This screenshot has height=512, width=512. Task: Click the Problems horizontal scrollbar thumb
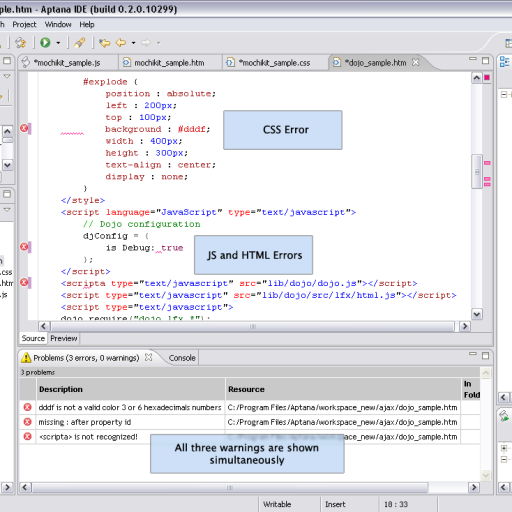(x=230, y=487)
